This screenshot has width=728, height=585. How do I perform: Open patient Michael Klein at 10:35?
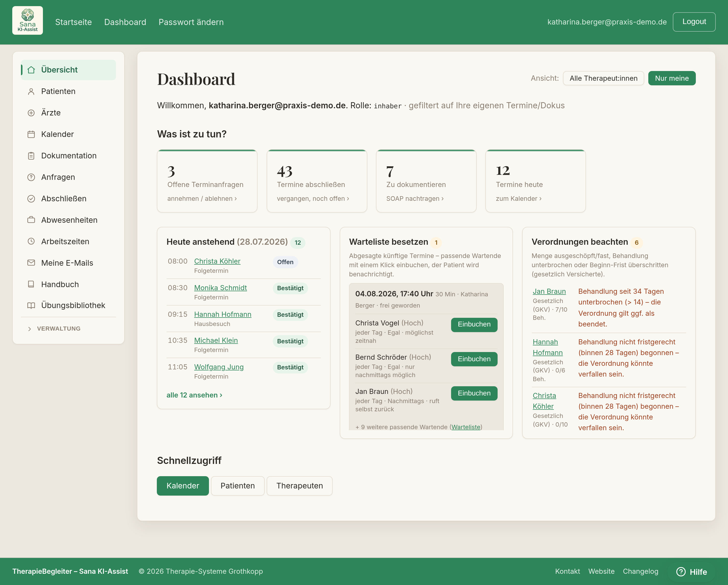click(216, 341)
